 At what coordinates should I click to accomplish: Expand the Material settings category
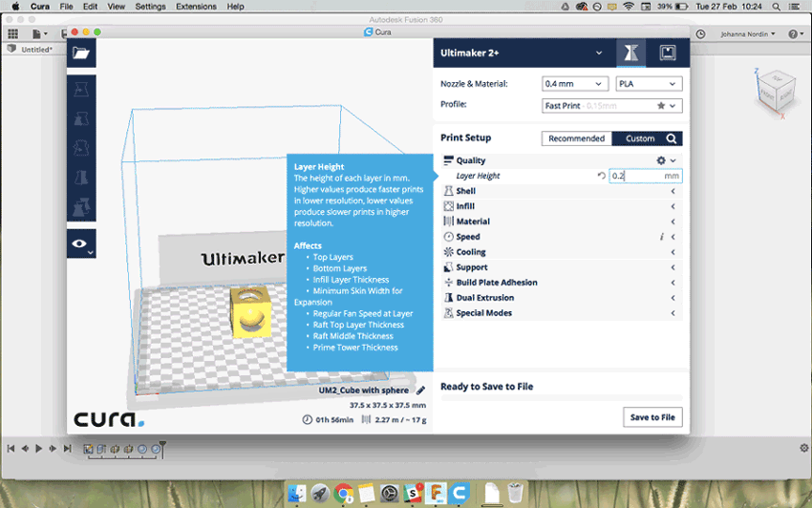pos(673,222)
